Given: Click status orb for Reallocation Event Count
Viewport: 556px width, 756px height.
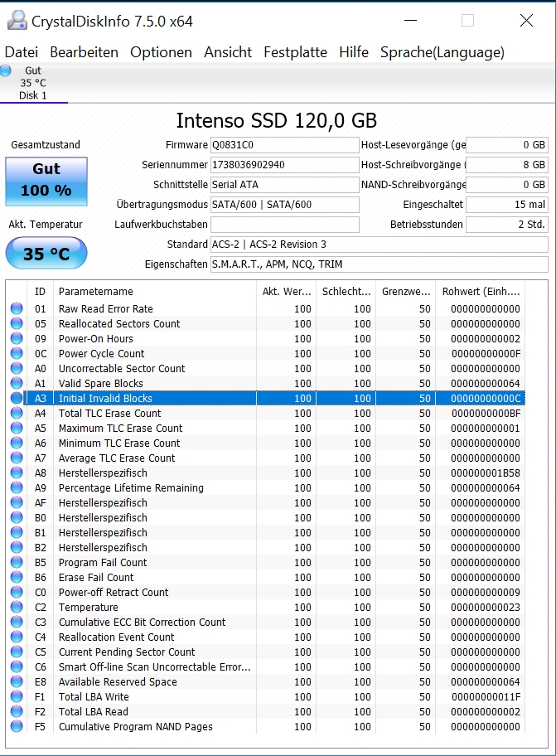Looking at the screenshot, I should pos(17,637).
